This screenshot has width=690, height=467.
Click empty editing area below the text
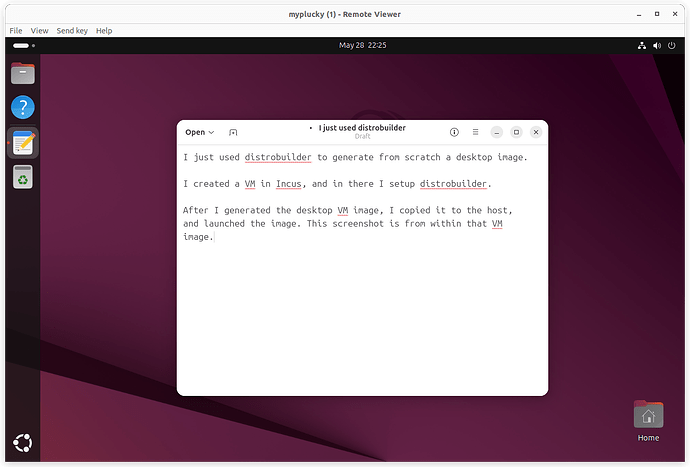pos(362,317)
